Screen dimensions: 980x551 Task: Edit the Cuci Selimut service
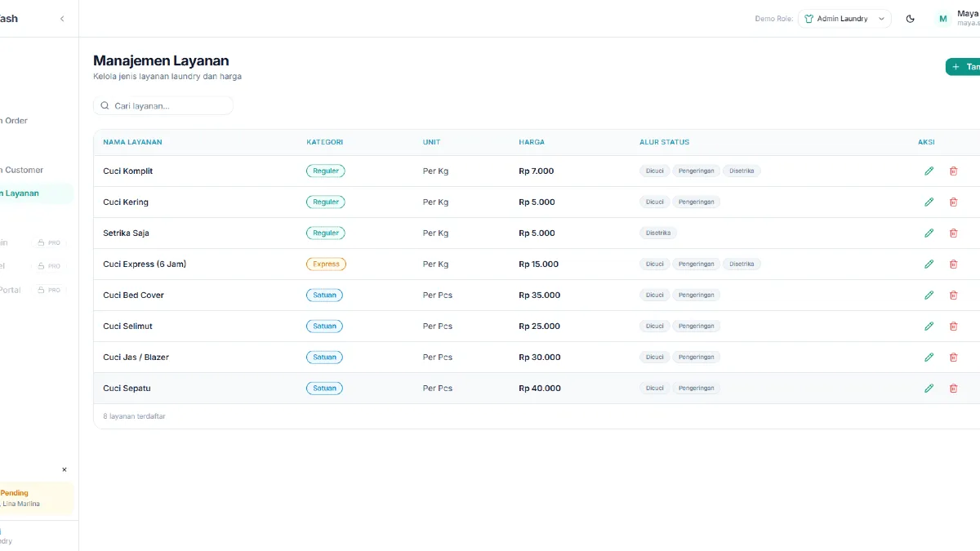coord(929,326)
